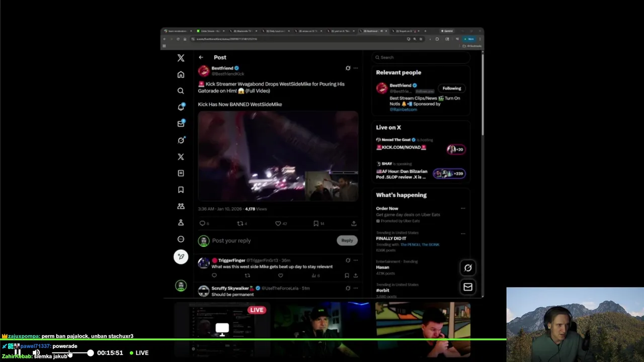Repost TriggerFinger's reply
Image resolution: width=644 pixels, height=362 pixels.
click(x=247, y=276)
